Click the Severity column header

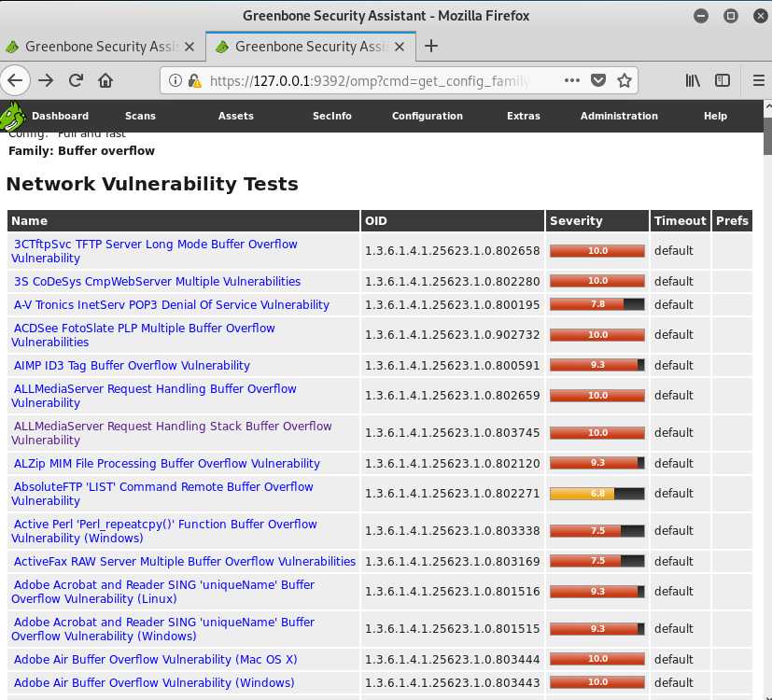(597, 220)
